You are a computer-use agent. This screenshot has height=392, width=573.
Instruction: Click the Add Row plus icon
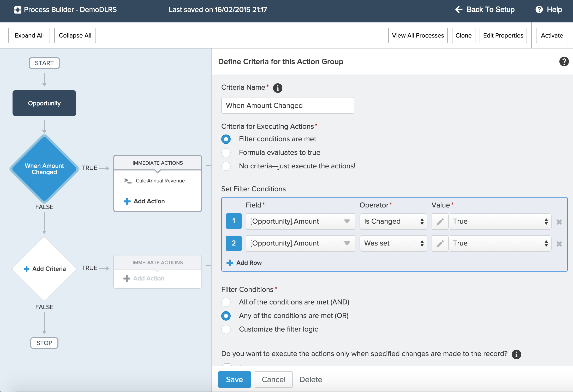(x=230, y=263)
